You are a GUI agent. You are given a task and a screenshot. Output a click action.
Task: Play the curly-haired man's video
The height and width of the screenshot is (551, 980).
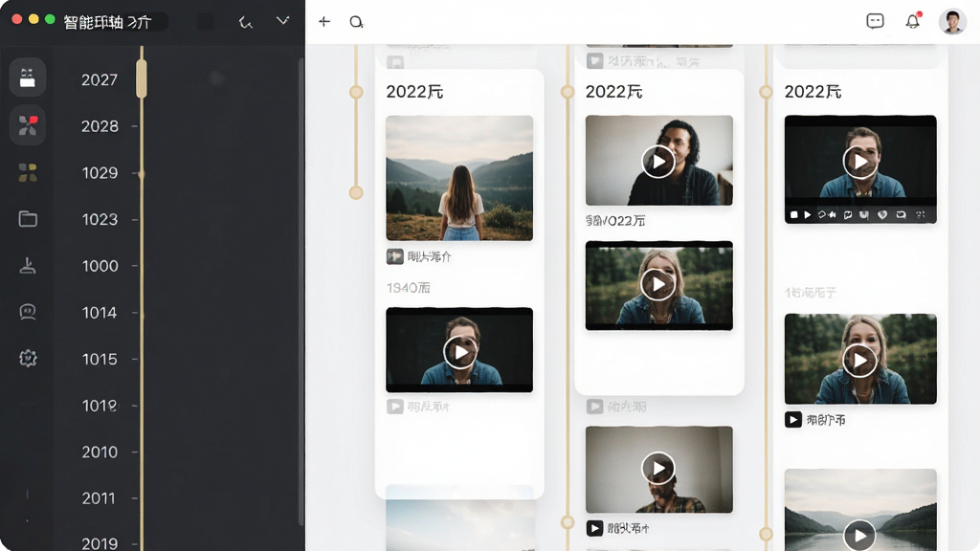(658, 162)
